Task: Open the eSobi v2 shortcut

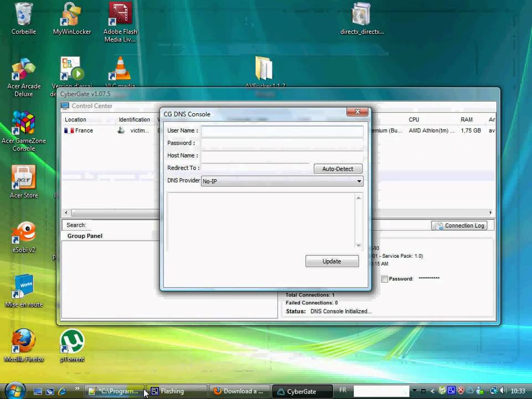Action: (x=23, y=237)
